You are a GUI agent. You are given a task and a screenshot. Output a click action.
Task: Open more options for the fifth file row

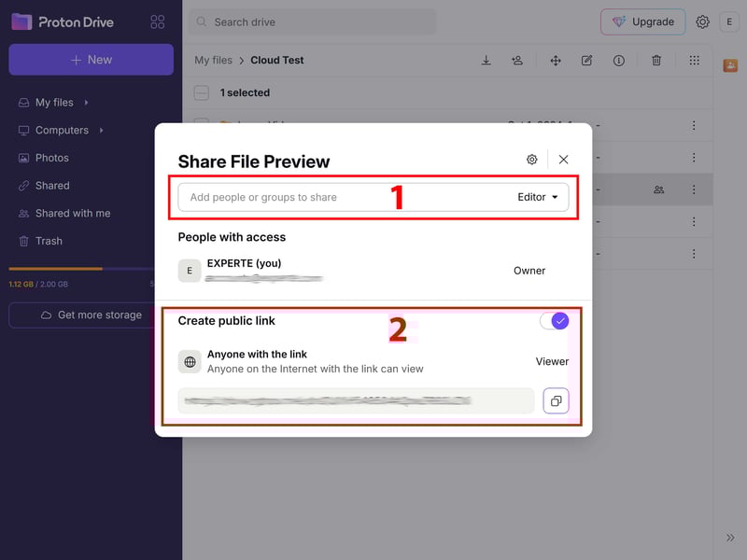(694, 253)
